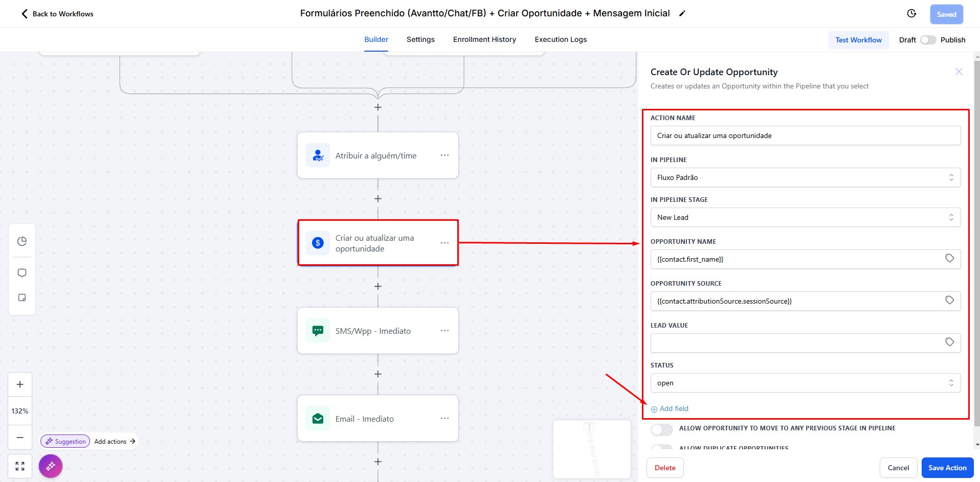980x482 pixels.
Task: Click tag icon in Opportunity Name field
Action: (x=949, y=259)
